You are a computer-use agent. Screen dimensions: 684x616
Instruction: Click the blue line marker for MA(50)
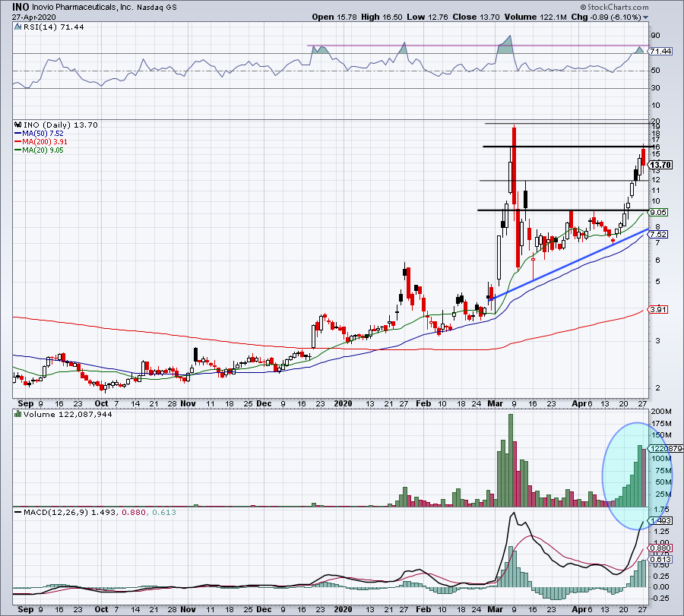[18, 134]
